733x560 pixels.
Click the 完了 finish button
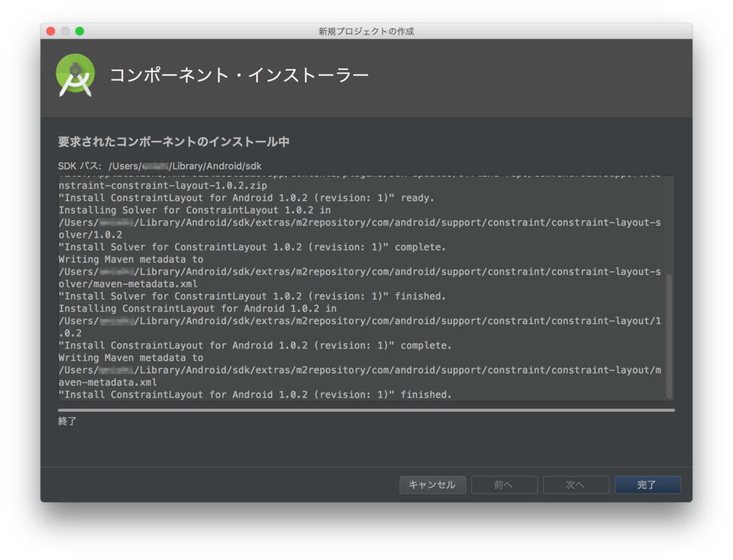(647, 484)
